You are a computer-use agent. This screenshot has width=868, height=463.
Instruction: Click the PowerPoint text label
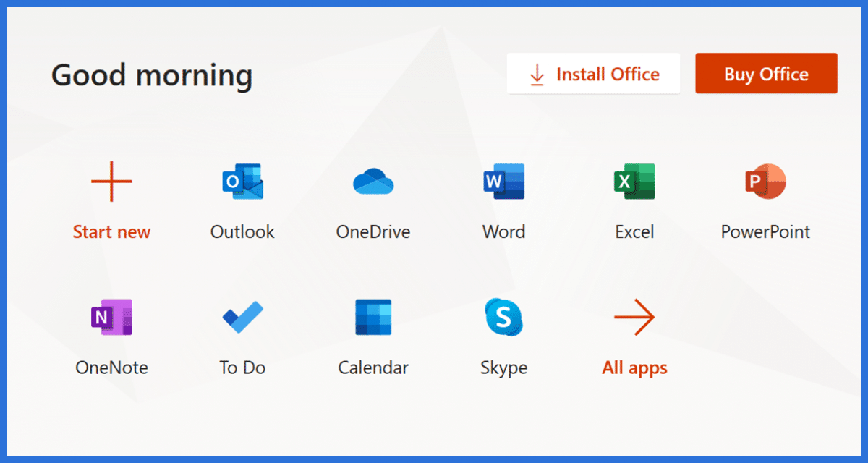[765, 232]
